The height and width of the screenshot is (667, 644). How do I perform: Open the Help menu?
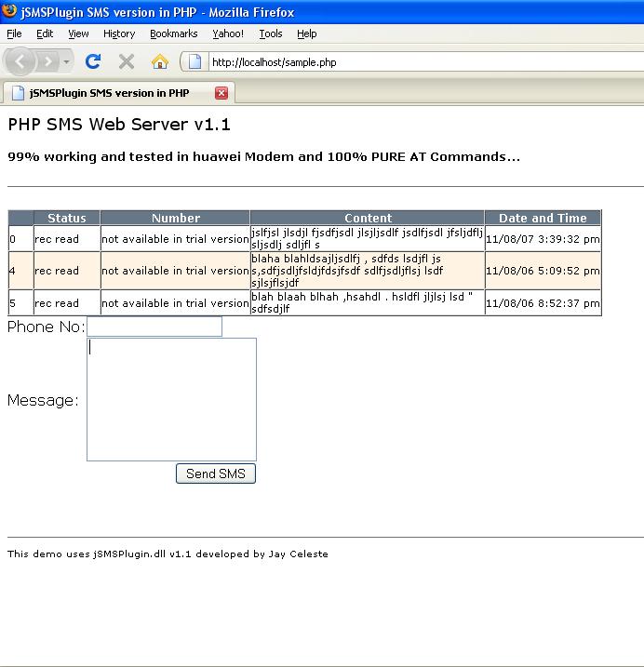[x=307, y=33]
